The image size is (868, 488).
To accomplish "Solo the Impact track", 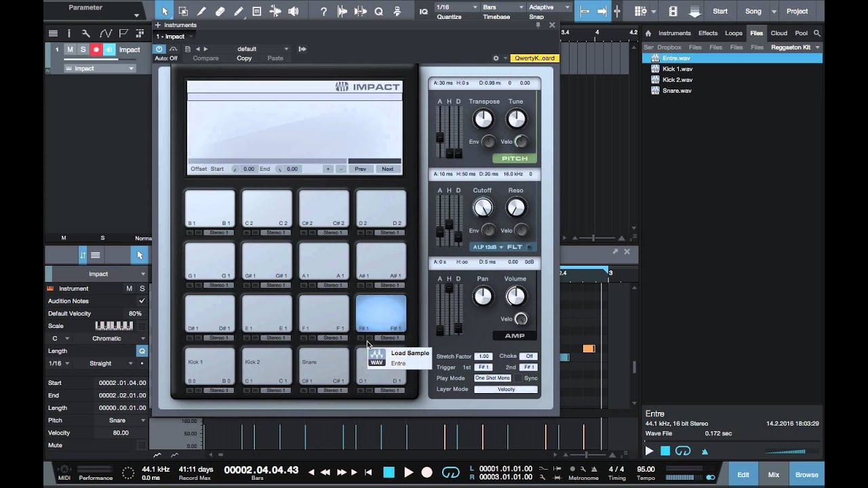I will (83, 49).
